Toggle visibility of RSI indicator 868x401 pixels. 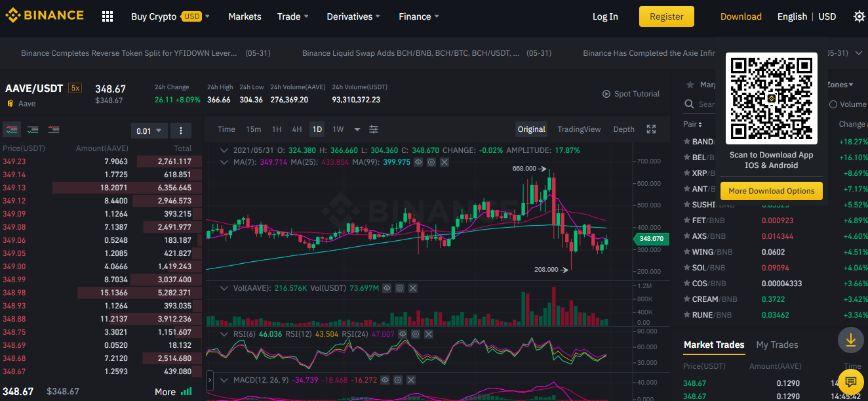403,334
